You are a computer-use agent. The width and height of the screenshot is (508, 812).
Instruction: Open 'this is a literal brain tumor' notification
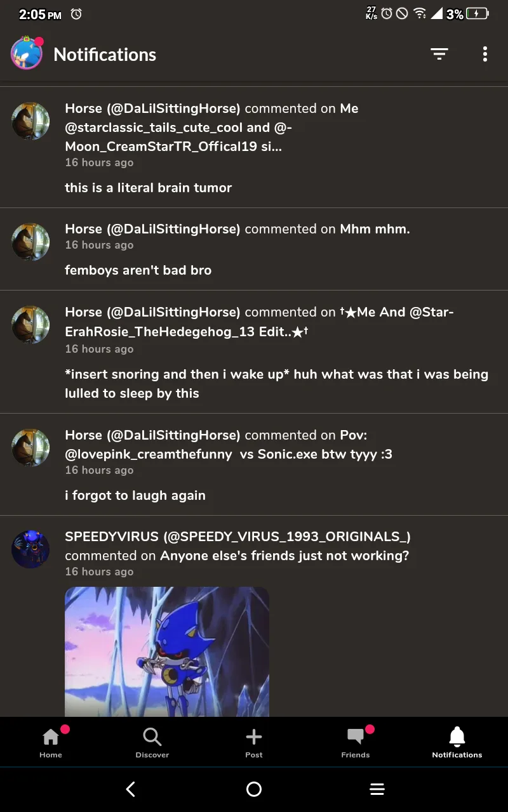click(x=254, y=147)
